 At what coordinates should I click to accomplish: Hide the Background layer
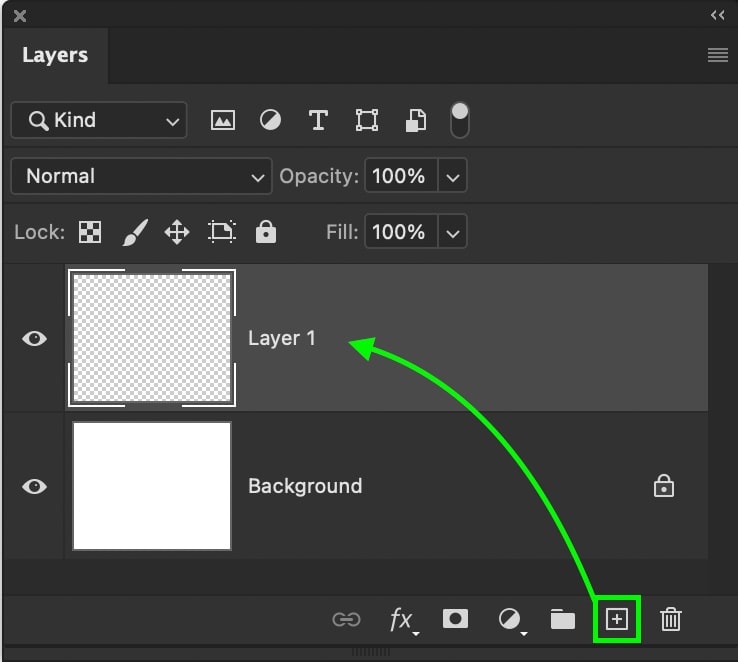[34, 487]
